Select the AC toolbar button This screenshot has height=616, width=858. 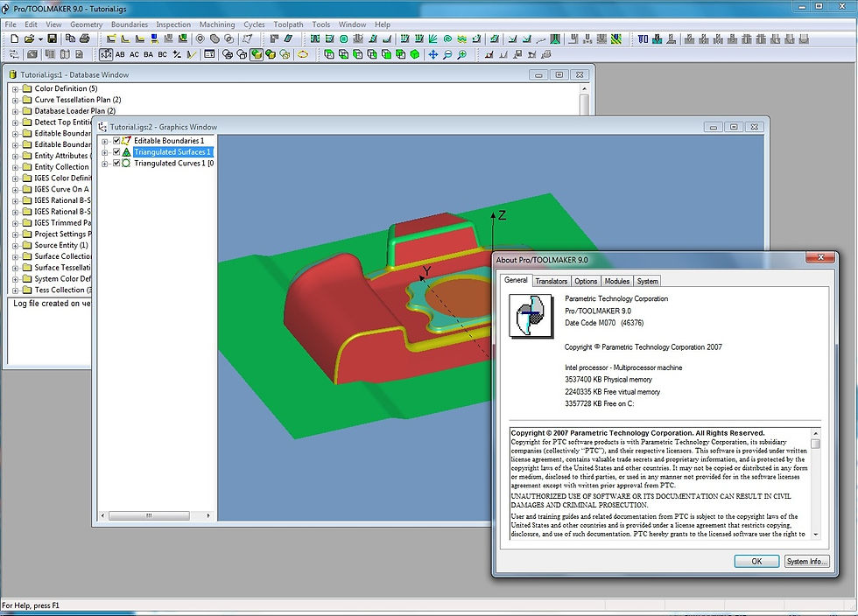(x=134, y=55)
